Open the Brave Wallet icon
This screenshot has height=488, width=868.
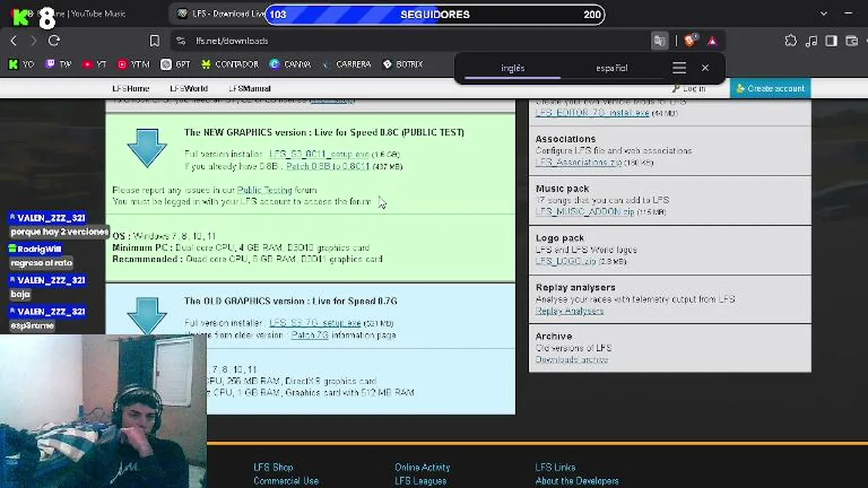pyautogui.click(x=852, y=41)
